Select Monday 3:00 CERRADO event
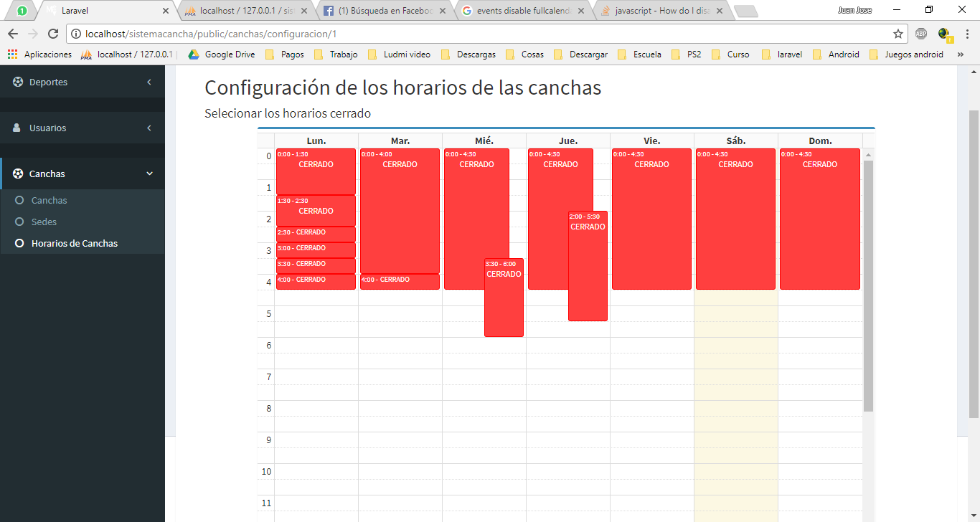Image resolution: width=980 pixels, height=522 pixels. point(316,250)
